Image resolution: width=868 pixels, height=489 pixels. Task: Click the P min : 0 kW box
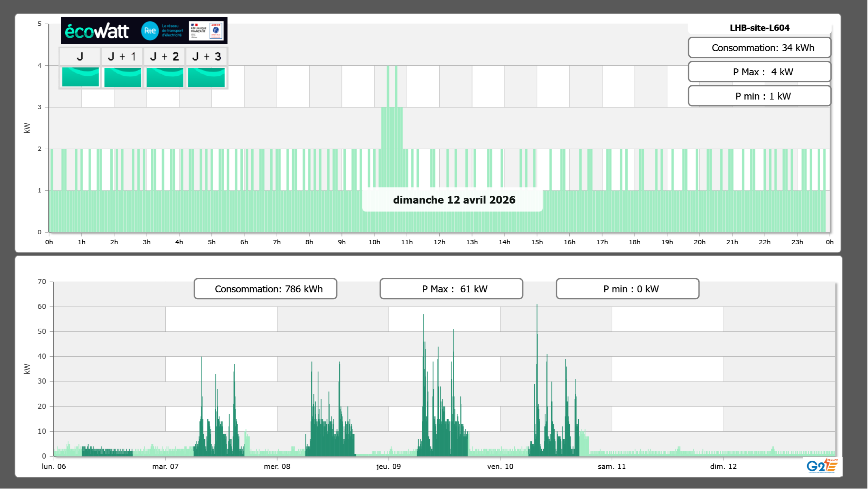[627, 289]
